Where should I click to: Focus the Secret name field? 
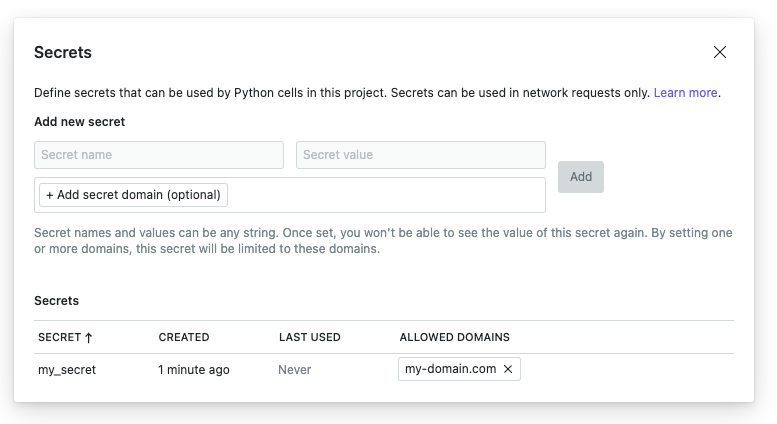pyautogui.click(x=159, y=155)
